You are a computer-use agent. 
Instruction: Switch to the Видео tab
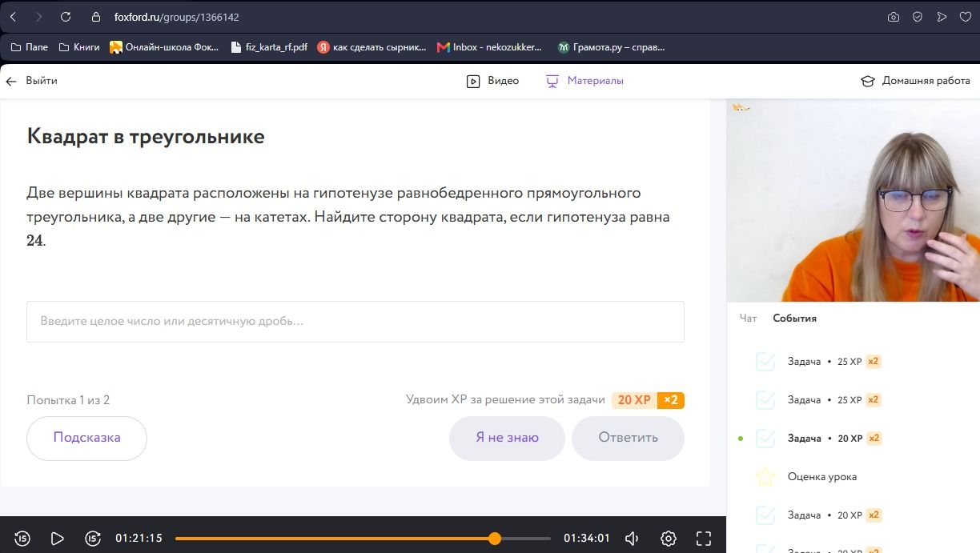(492, 81)
